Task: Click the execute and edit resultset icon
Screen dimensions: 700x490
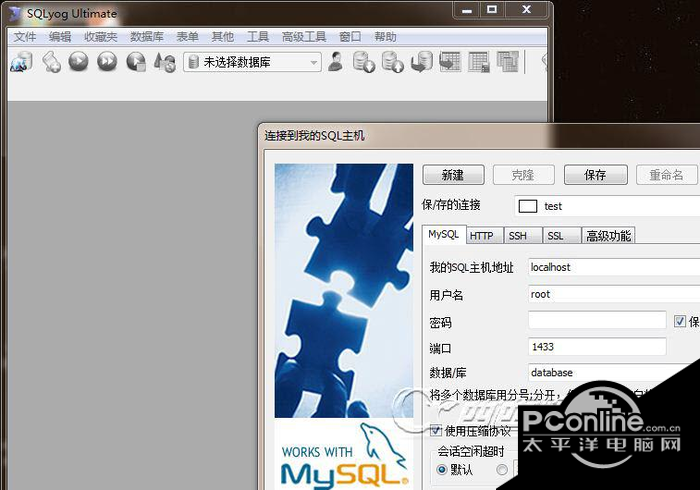Action: point(136,62)
